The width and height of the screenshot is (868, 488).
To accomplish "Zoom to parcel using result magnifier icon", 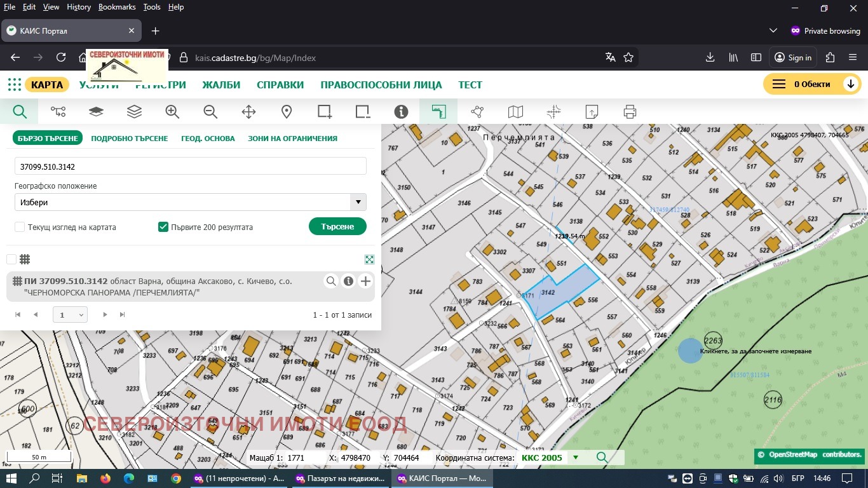I will click(x=331, y=281).
